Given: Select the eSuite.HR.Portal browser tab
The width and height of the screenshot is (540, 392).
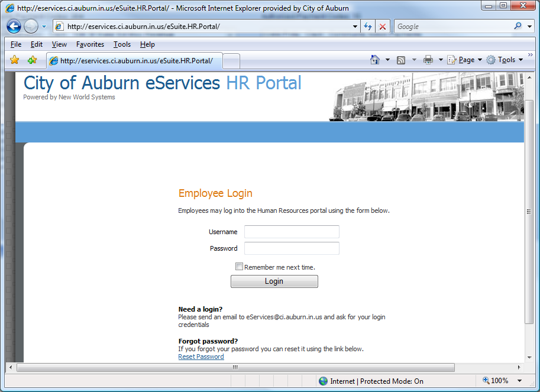Looking at the screenshot, I should pyautogui.click(x=134, y=61).
